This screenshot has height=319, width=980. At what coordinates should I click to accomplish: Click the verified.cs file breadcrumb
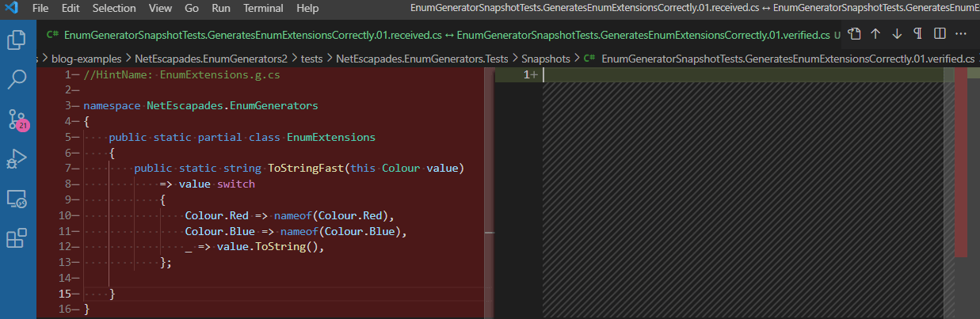(x=780, y=59)
